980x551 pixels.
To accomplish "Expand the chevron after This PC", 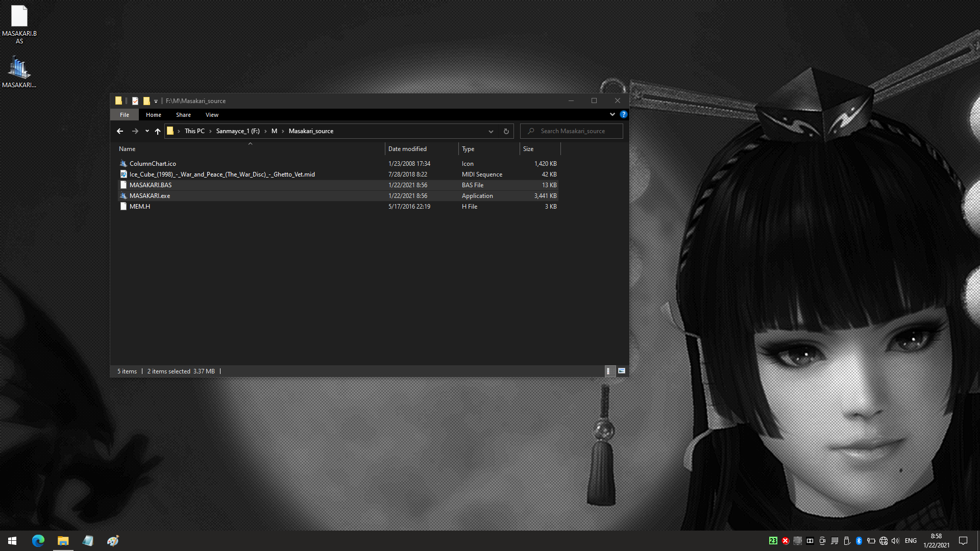I will point(210,131).
